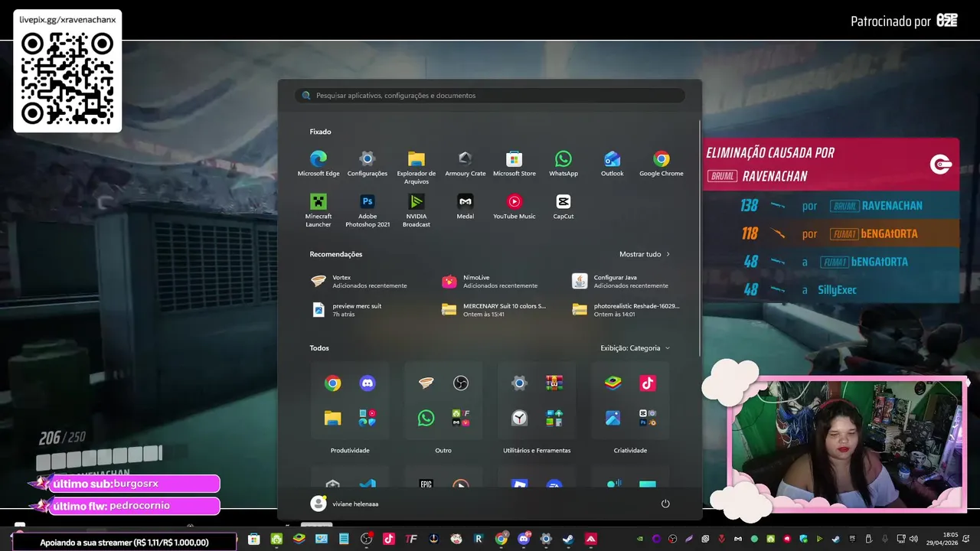The image size is (980, 551).
Task: Launch YouTube Music
Action: click(x=514, y=207)
